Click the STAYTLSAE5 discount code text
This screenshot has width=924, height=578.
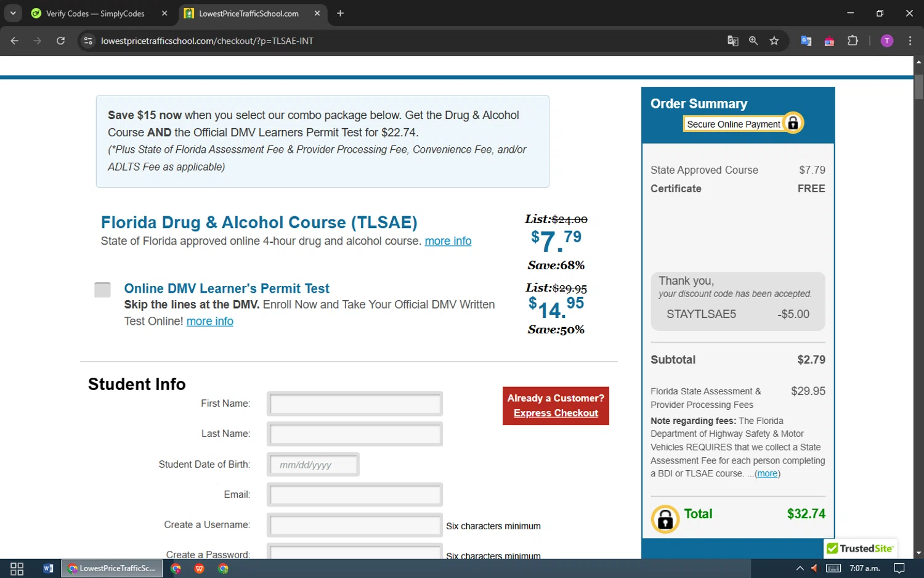(701, 314)
